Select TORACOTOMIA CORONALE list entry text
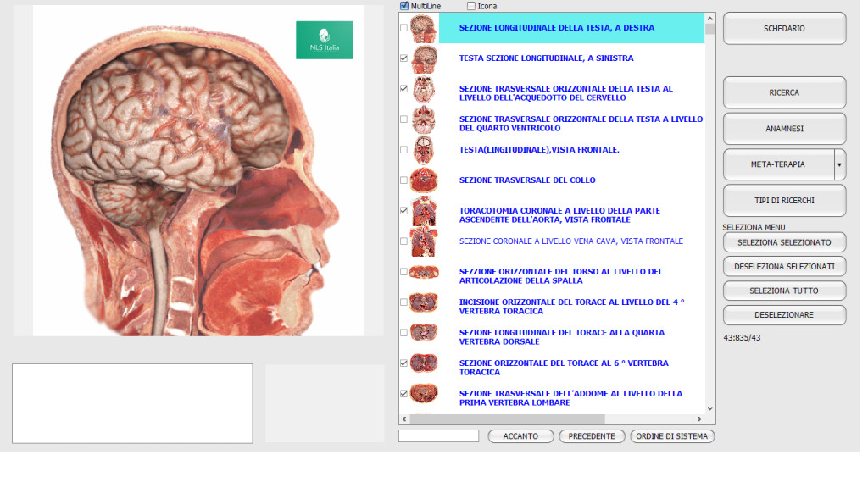 (x=559, y=215)
